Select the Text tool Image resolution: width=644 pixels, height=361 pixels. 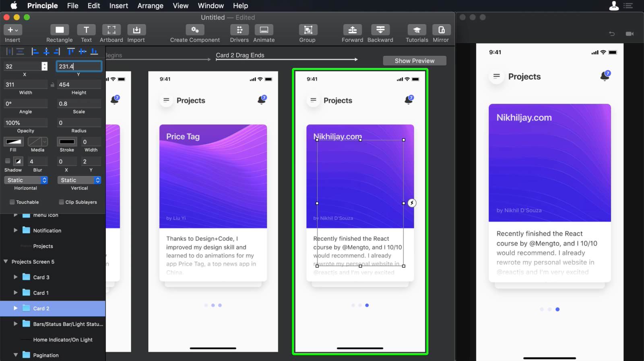tap(86, 30)
